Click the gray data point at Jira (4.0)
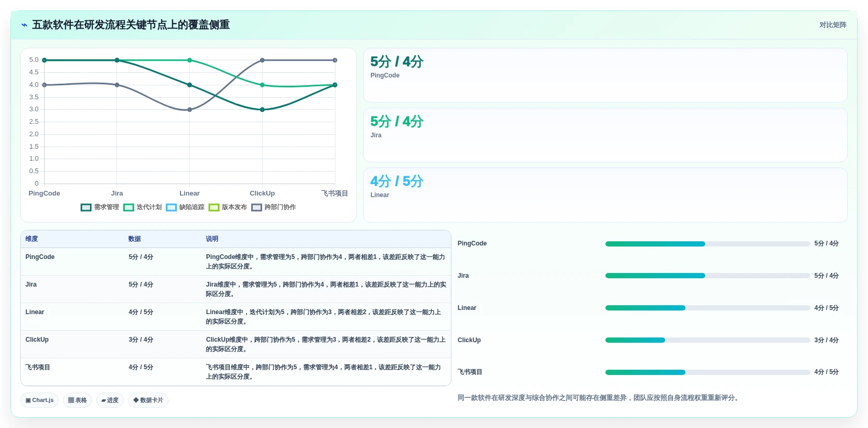Image resolution: width=868 pixels, height=428 pixels. coord(117,85)
